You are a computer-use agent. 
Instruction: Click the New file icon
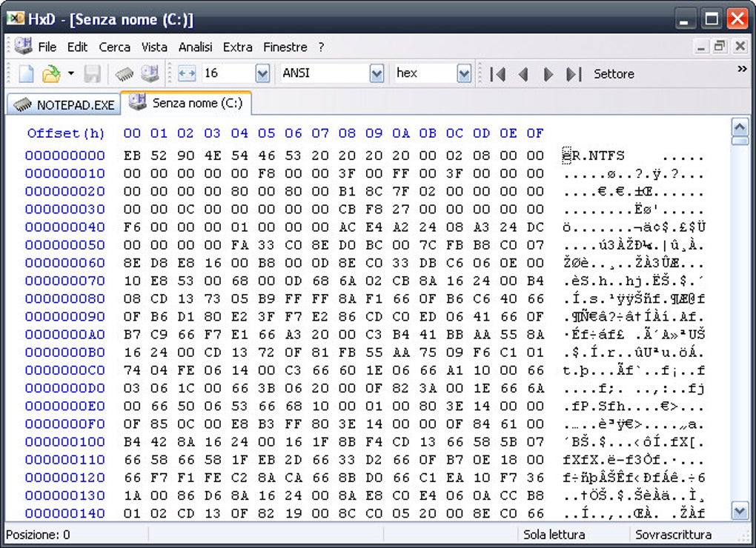(26, 73)
